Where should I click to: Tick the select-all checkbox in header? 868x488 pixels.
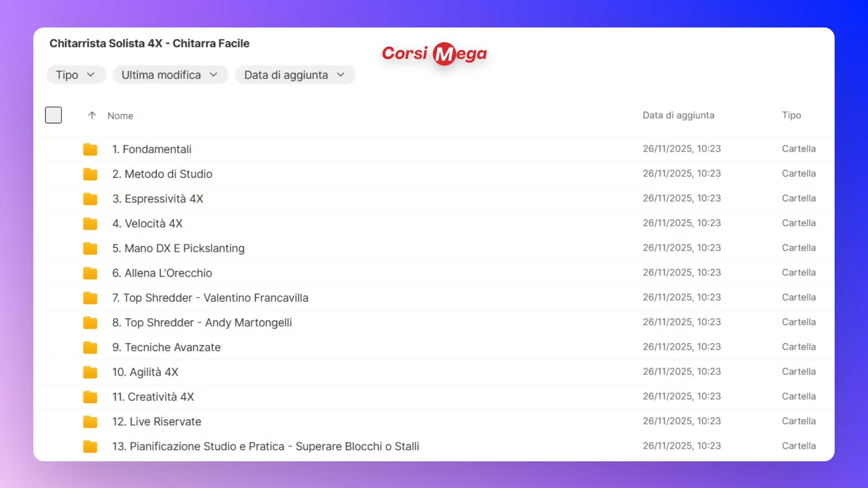tap(53, 115)
